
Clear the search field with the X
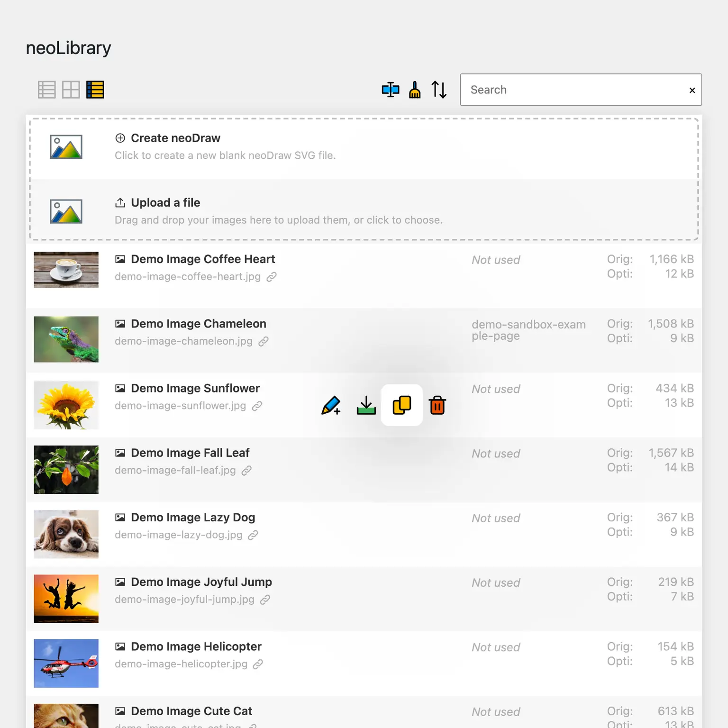[692, 90]
